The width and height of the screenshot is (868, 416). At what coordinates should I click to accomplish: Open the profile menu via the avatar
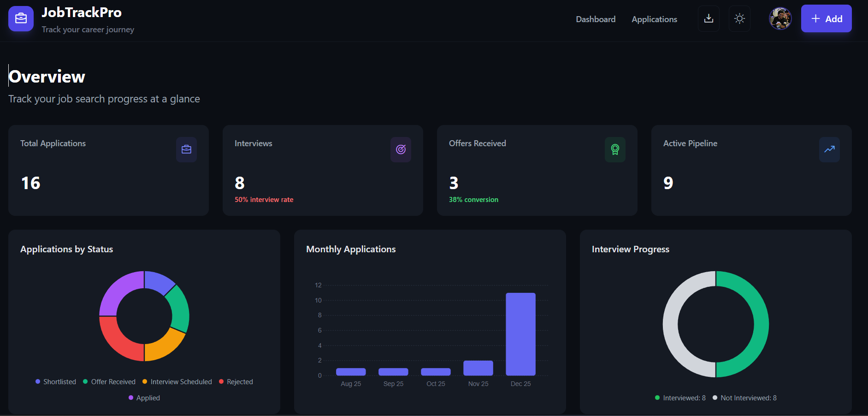tap(780, 18)
